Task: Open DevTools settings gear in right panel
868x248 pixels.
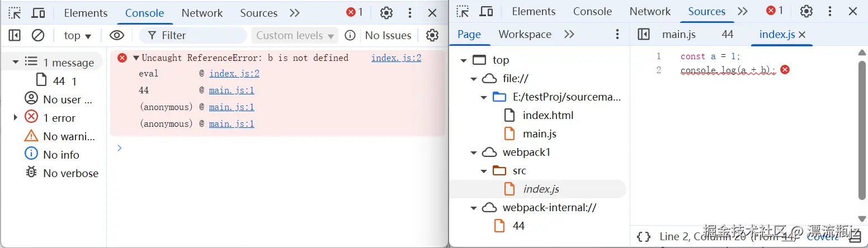Action: (806, 11)
